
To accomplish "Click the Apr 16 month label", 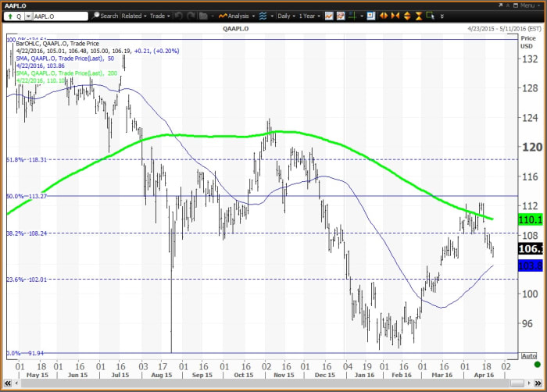I will [484, 375].
